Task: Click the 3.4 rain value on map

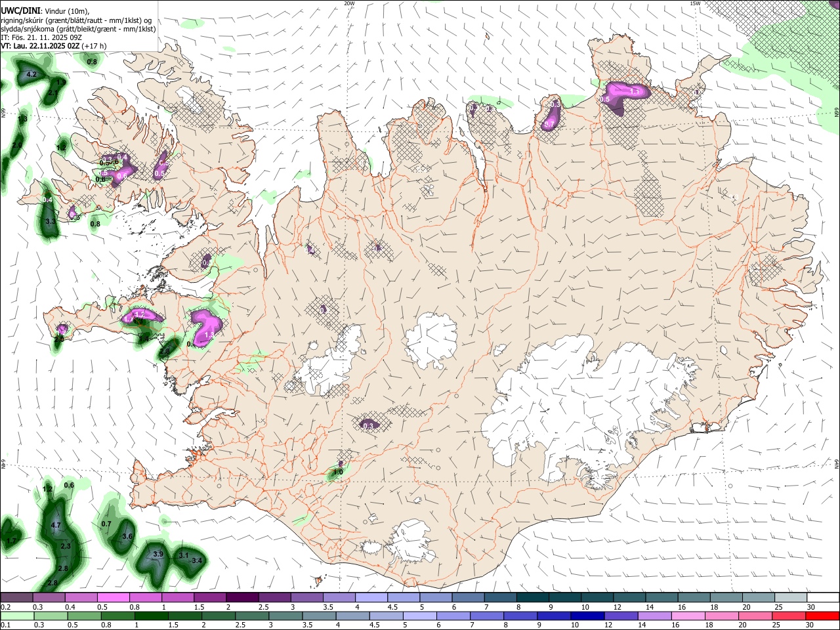Action: coord(196,561)
